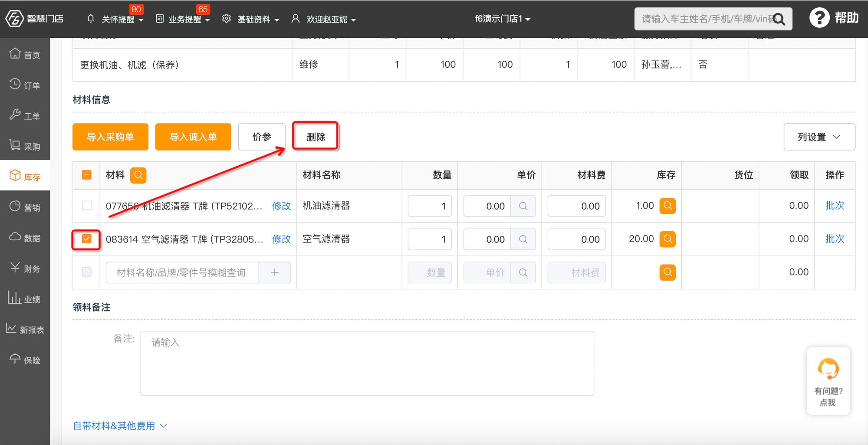Click the 删除 button

(x=316, y=137)
